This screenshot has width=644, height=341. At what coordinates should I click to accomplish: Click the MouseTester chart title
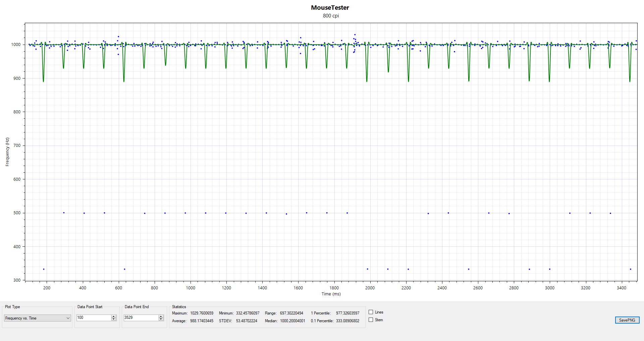coord(330,8)
